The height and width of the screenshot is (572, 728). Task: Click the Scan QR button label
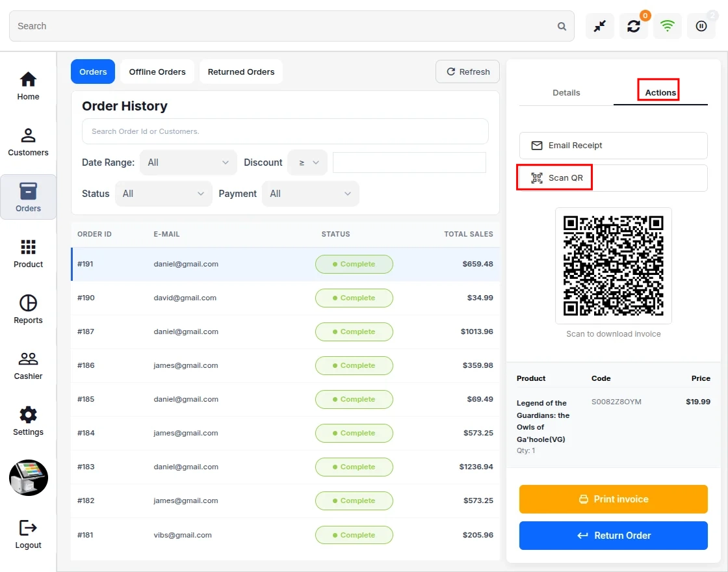coord(565,178)
